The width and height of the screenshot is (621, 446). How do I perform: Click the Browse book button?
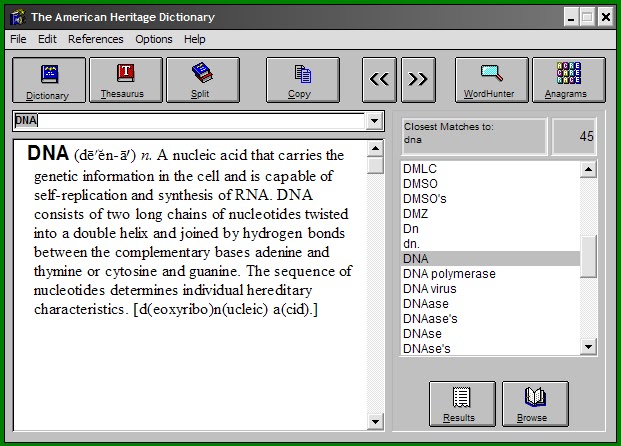(x=535, y=404)
